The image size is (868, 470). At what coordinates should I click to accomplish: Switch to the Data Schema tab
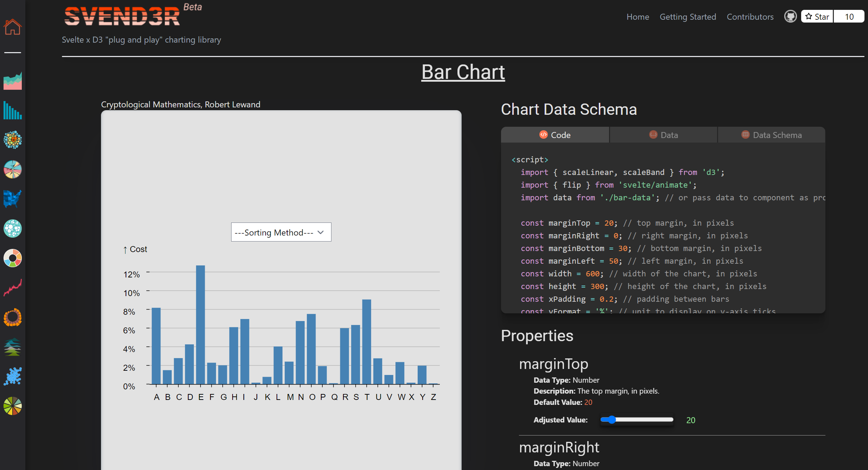tap(772, 135)
